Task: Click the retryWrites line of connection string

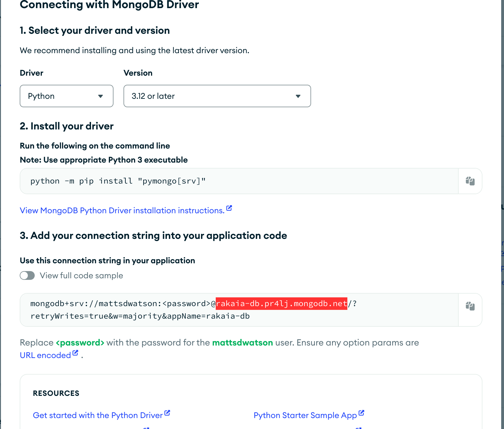Action: coord(140,316)
